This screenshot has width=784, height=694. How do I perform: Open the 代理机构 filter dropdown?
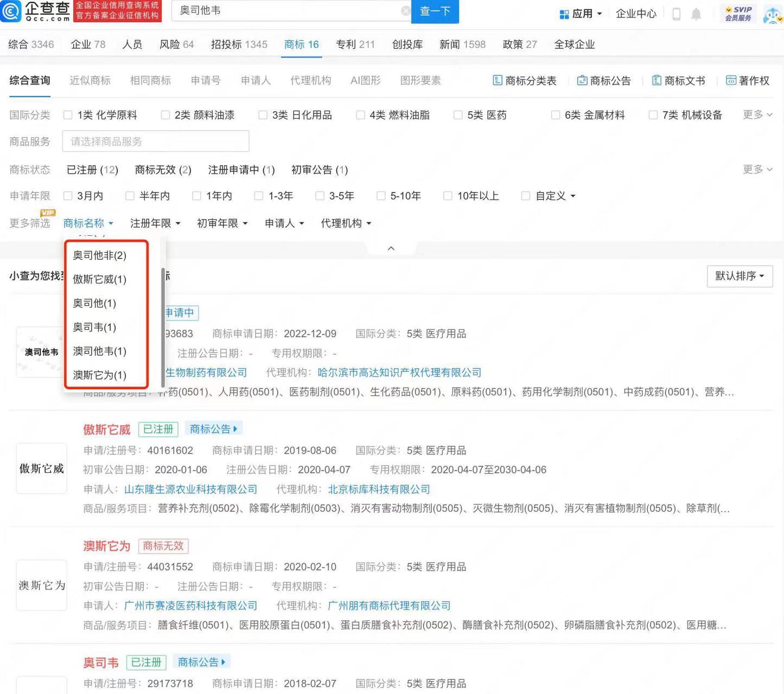(x=346, y=223)
